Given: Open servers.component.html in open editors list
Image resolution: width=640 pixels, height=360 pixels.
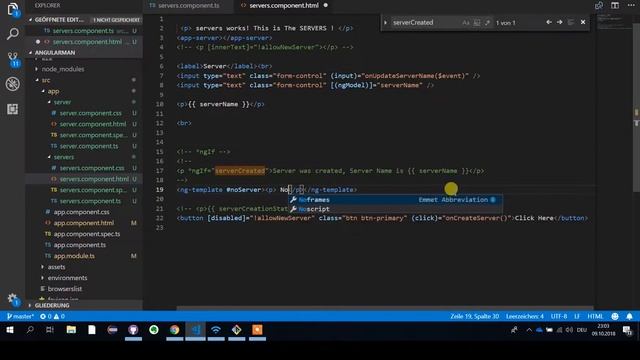Looking at the screenshot, I should pos(84,42).
